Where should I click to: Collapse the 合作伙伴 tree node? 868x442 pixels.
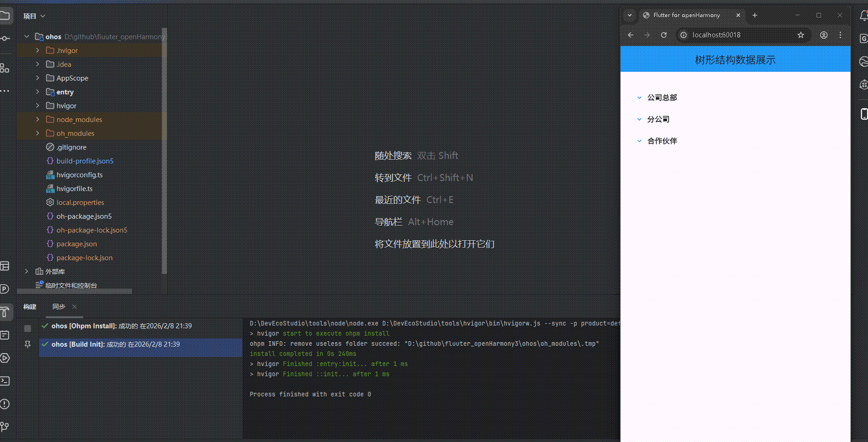(x=639, y=141)
